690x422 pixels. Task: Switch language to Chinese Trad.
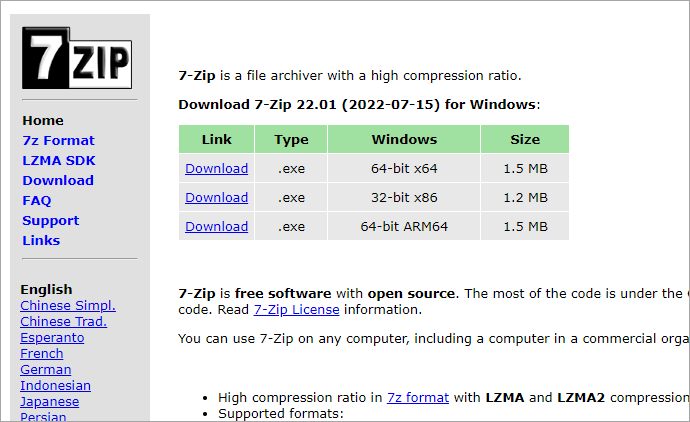63,321
